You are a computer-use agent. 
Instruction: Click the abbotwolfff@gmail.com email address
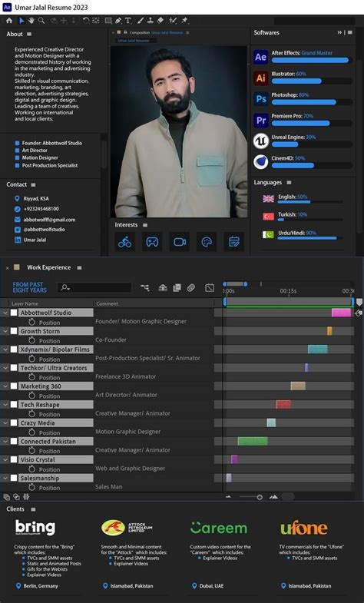click(49, 220)
